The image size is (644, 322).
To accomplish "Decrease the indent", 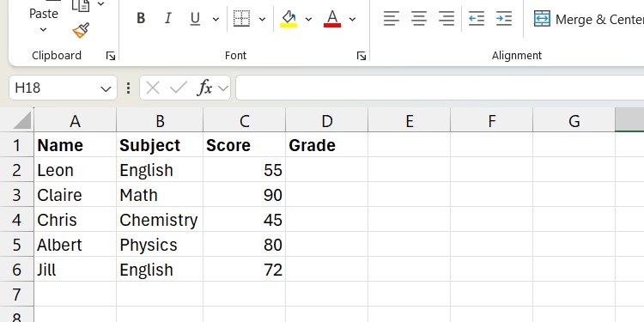I will (x=477, y=19).
